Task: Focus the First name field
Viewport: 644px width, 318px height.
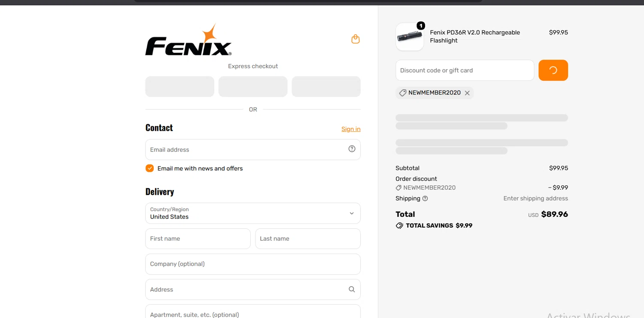Action: (198, 239)
